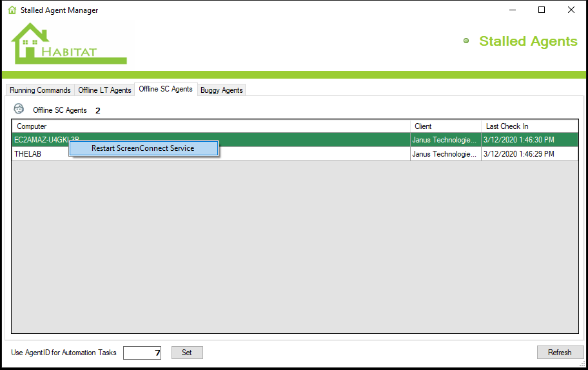Sort by the Last Check In column

[x=529, y=126]
